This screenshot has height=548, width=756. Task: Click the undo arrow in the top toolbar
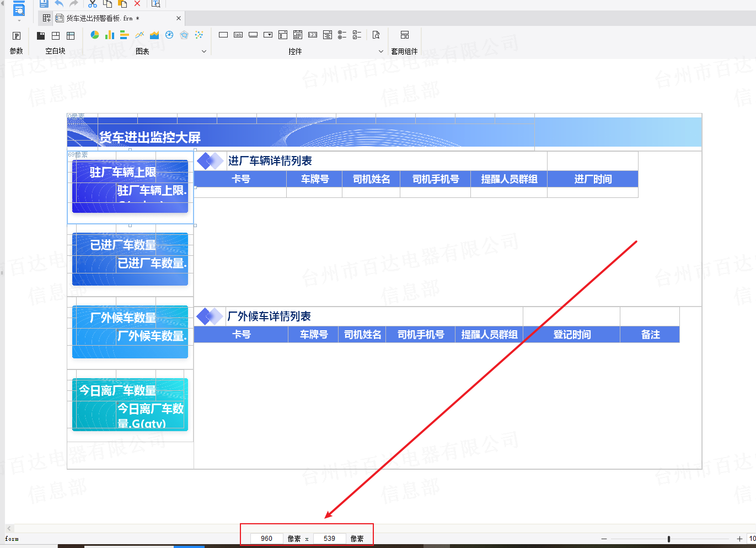pyautogui.click(x=59, y=3)
